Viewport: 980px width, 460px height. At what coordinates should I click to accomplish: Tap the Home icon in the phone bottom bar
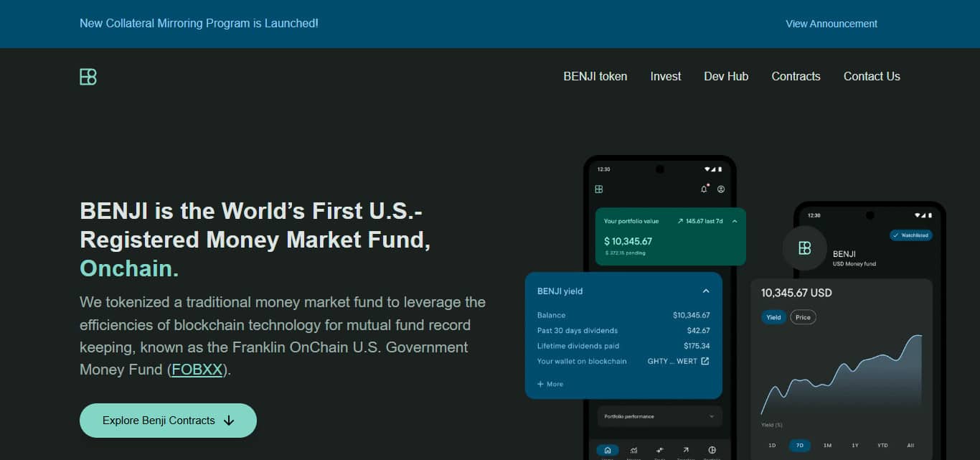tap(608, 450)
